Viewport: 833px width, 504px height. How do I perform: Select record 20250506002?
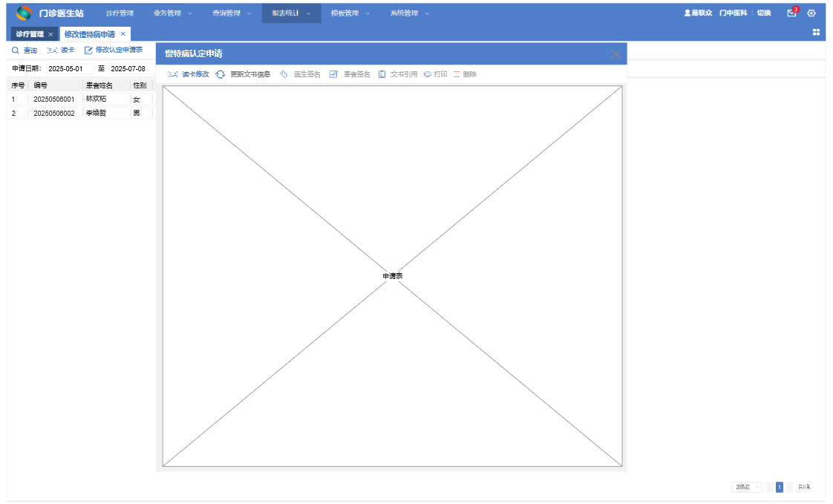[53, 113]
